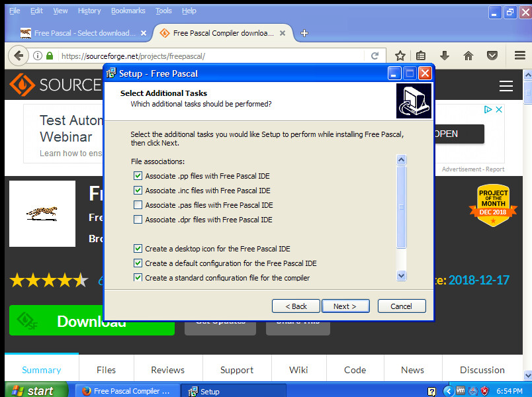532x397 pixels.
Task: Toggle standard configuration file for compiler checkbox
Action: coord(138,277)
